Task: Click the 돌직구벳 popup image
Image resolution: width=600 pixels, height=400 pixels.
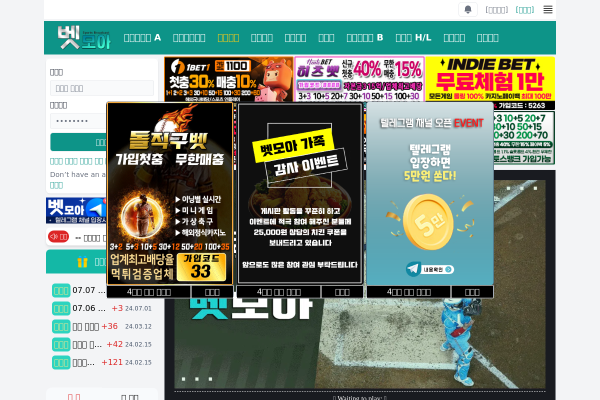Action: click(x=170, y=193)
